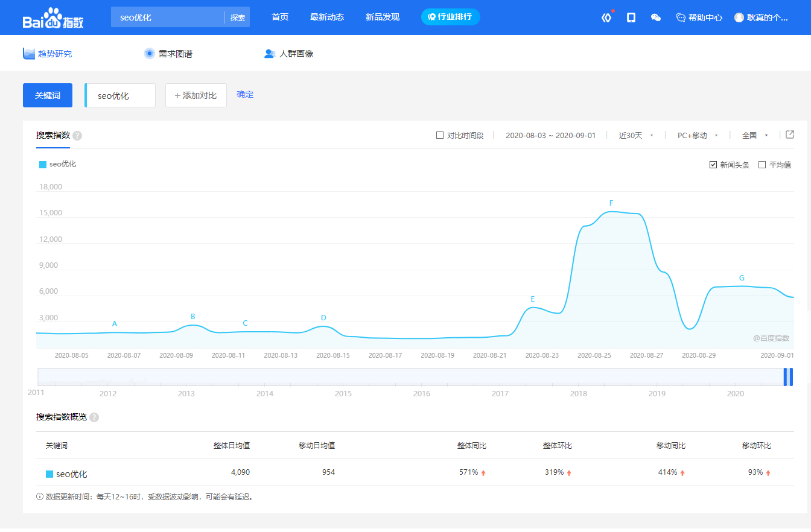
Task: Click the 添加对比 button
Action: pos(196,95)
